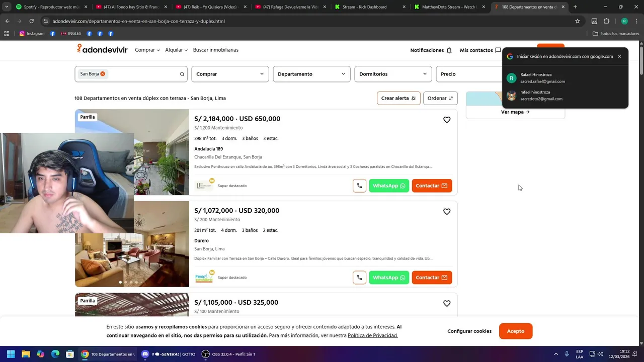The width and height of the screenshot is (644, 362).
Task: Show hidden tray icons chevron
Action: point(556,354)
